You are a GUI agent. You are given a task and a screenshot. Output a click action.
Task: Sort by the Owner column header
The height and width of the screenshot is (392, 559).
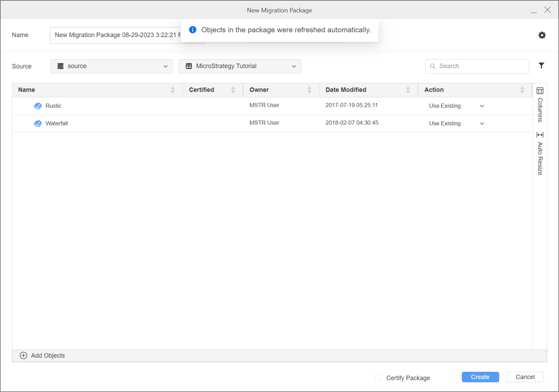(309, 90)
